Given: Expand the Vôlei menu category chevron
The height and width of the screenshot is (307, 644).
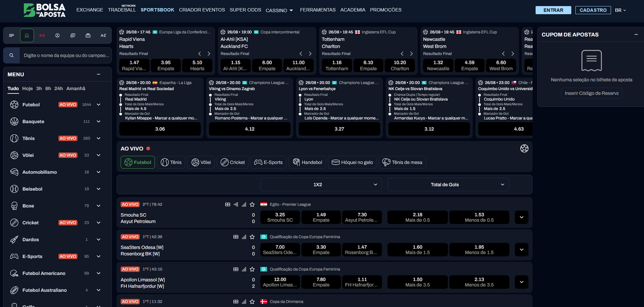Looking at the screenshot, I should (x=98, y=155).
